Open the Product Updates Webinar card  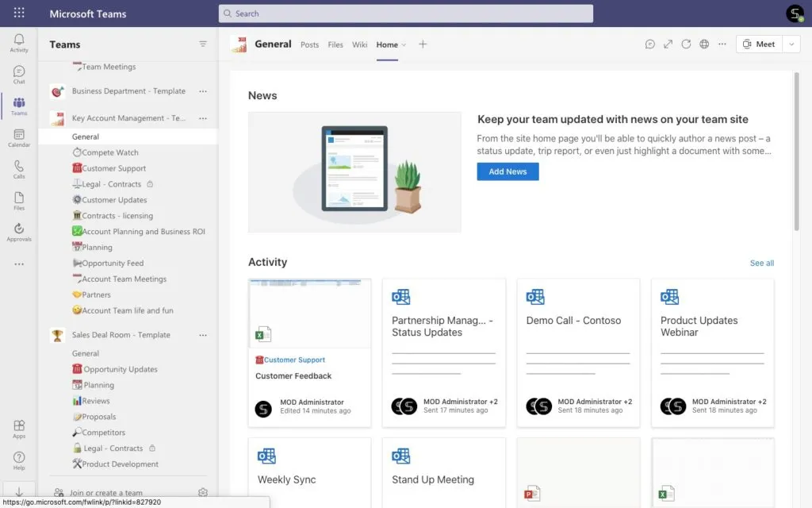click(713, 353)
